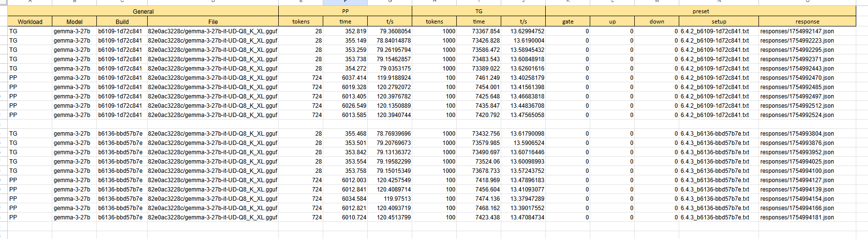Select the cell showing 119.97513
This screenshot has width=868, height=239.
coord(390,198)
